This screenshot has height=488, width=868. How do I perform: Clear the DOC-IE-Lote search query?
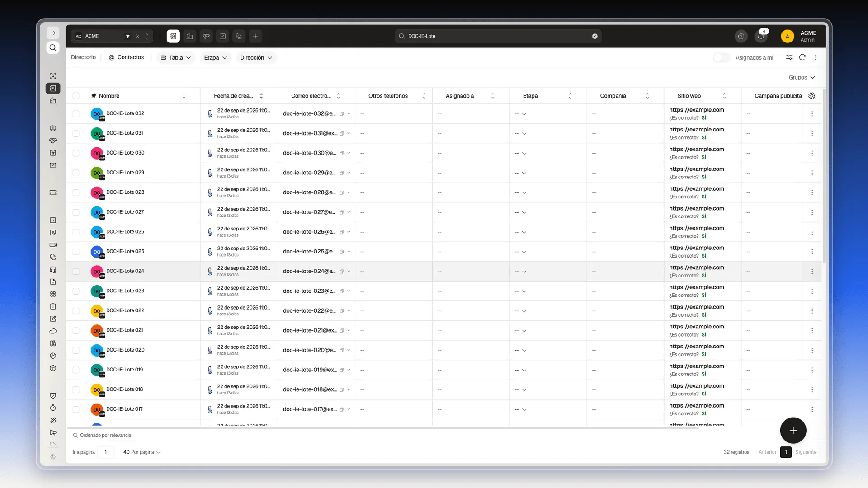click(x=595, y=36)
